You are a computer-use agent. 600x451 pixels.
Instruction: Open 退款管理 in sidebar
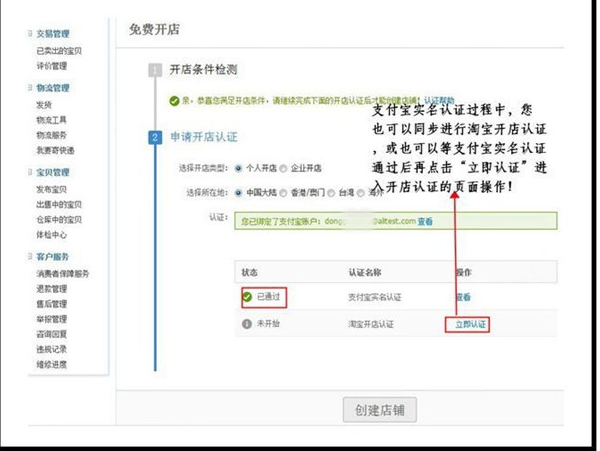pos(52,289)
